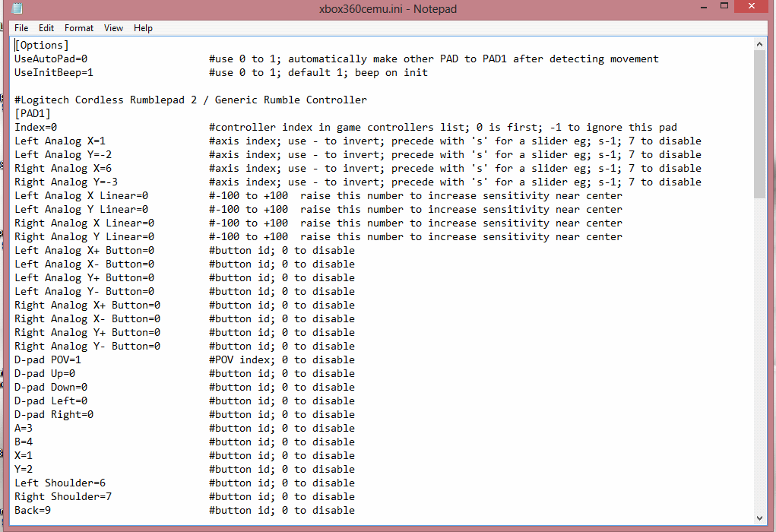Click Left Analog Y+ Button=0 line

[x=84, y=278]
